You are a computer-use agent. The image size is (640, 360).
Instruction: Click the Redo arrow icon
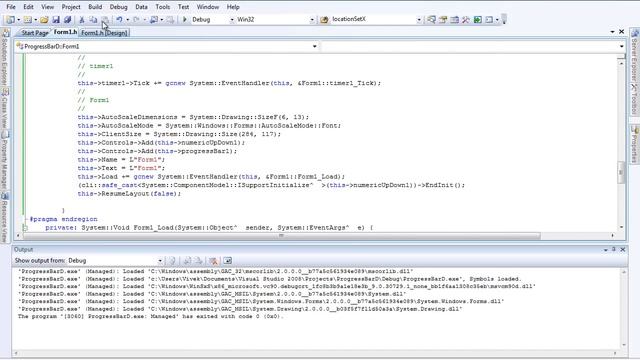pos(136,20)
